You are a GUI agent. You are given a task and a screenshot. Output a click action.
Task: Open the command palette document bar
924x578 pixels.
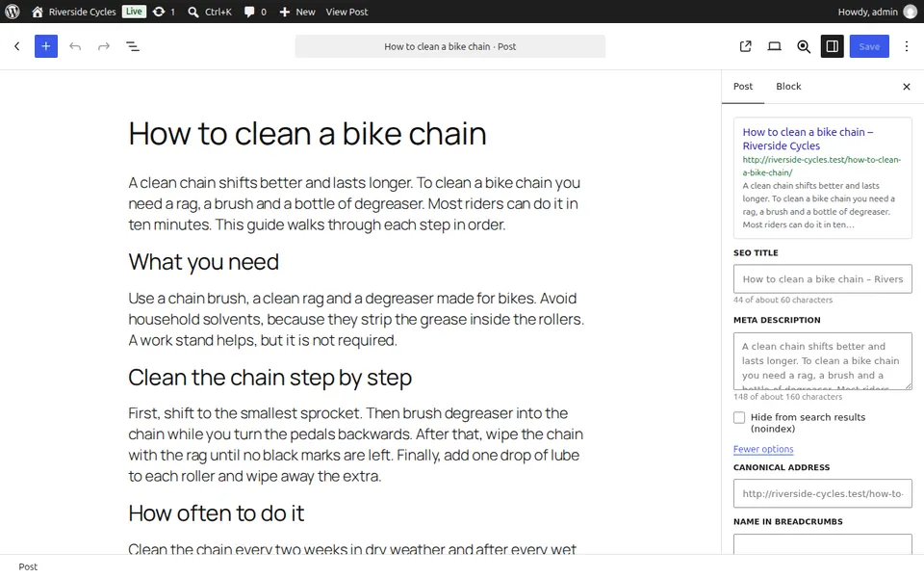(x=450, y=46)
